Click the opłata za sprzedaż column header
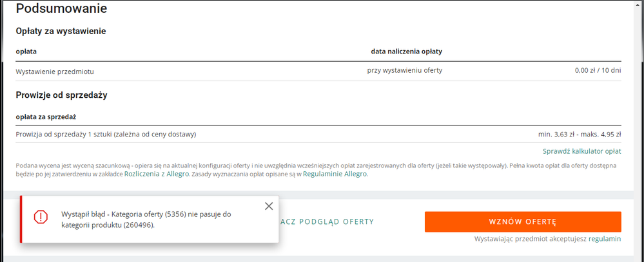 click(x=46, y=117)
